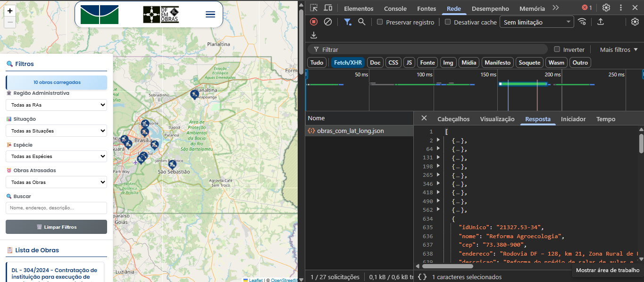Image resolution: width=644 pixels, height=282 pixels.
Task: Open the hamburger menu in site header
Action: pos(210,14)
